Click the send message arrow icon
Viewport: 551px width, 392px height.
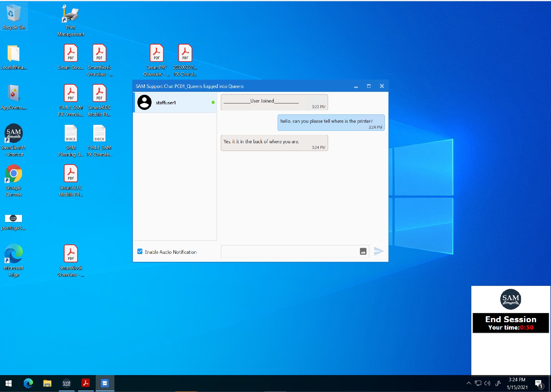pyautogui.click(x=378, y=251)
